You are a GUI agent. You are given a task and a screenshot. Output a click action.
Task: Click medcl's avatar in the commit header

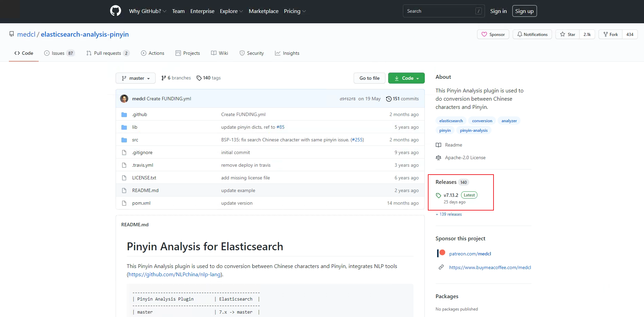[124, 99]
